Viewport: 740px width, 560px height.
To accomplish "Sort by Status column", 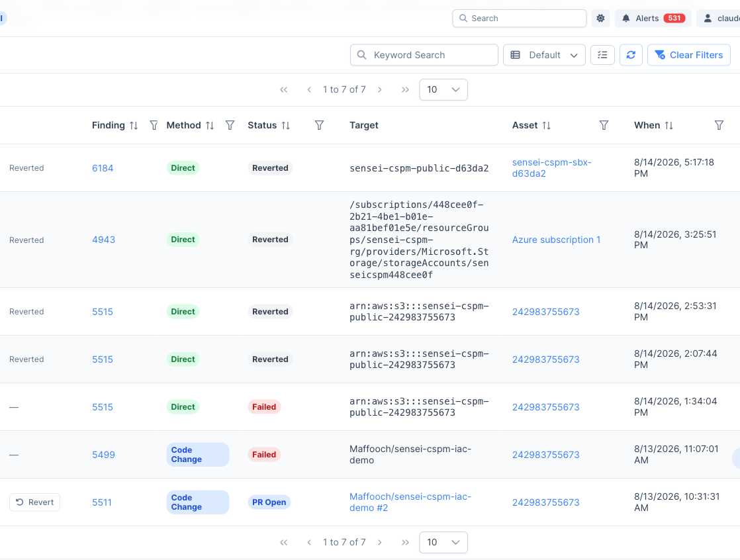I will tap(285, 126).
